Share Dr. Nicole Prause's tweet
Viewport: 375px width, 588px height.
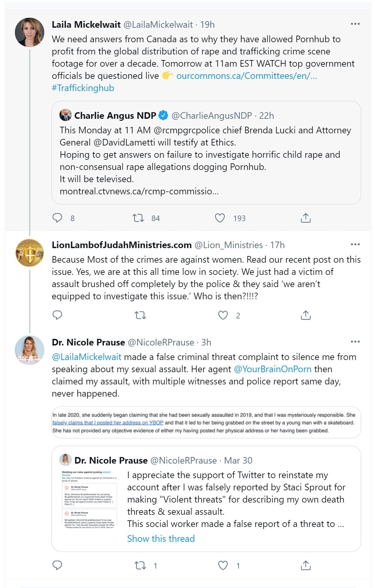click(x=306, y=565)
